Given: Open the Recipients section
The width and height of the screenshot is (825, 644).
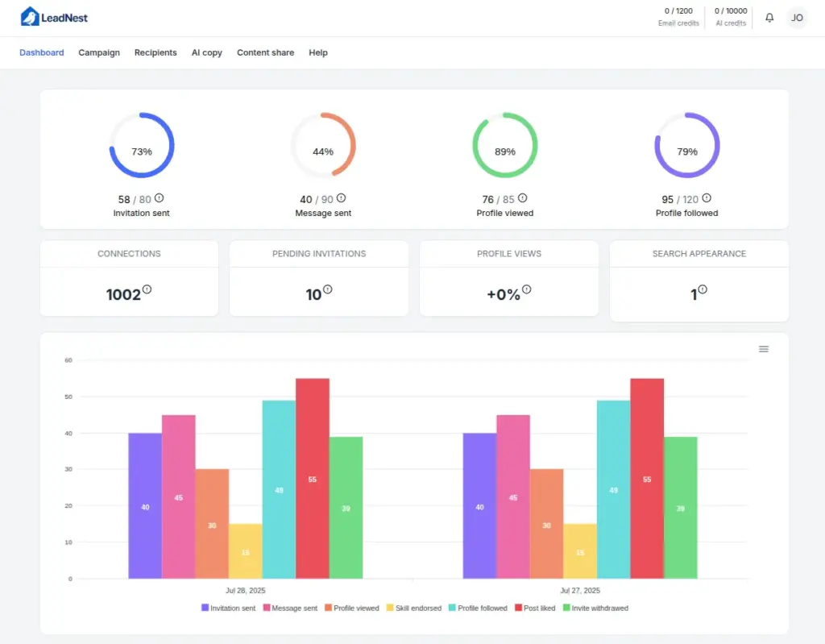Looking at the screenshot, I should click(x=155, y=52).
